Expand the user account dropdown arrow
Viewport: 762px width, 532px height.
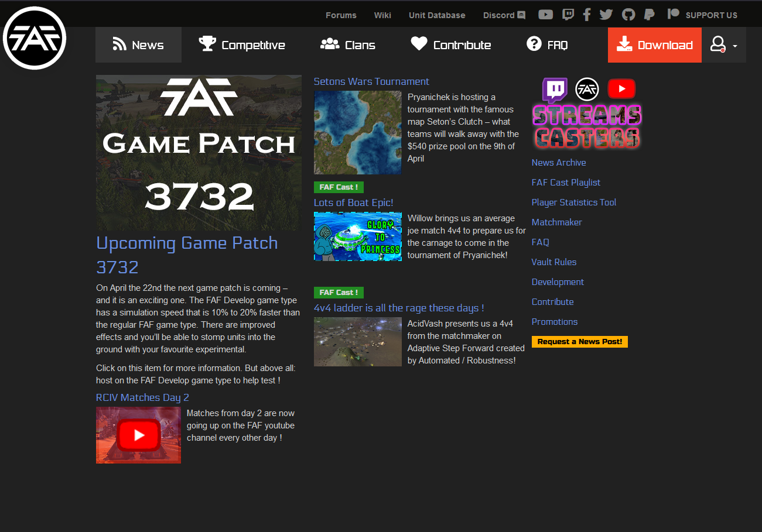click(734, 46)
